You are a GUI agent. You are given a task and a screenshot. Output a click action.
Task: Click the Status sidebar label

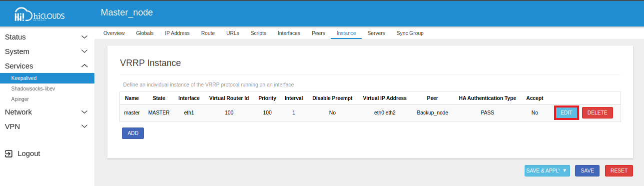click(15, 37)
